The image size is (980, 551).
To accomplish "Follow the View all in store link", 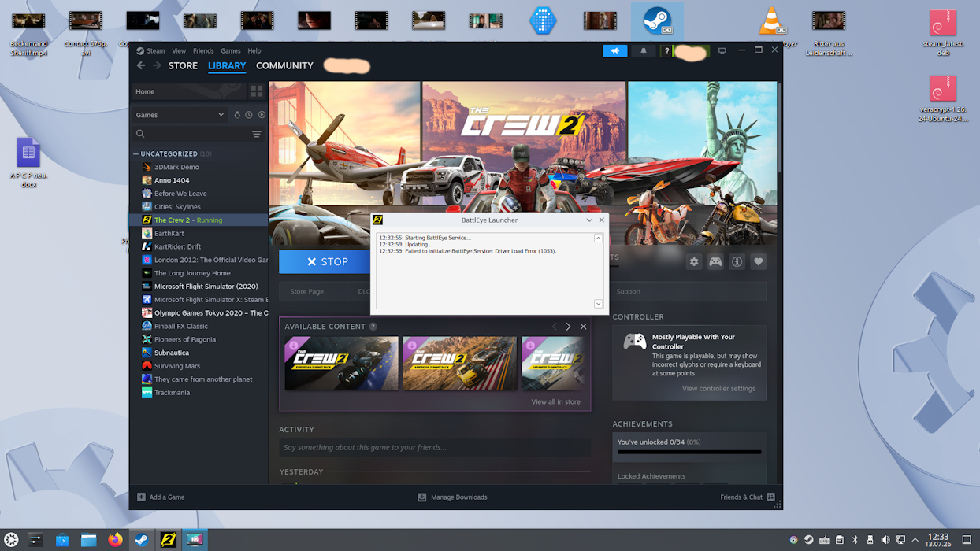I will (x=555, y=401).
